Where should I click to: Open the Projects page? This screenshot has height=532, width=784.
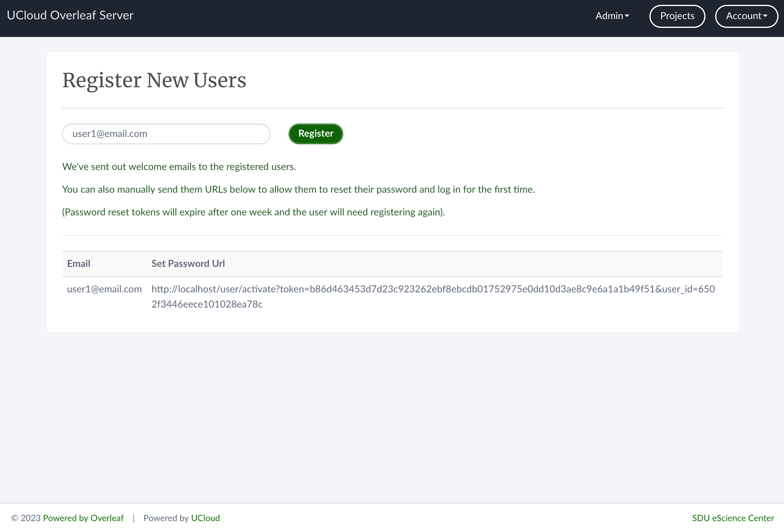tap(677, 16)
